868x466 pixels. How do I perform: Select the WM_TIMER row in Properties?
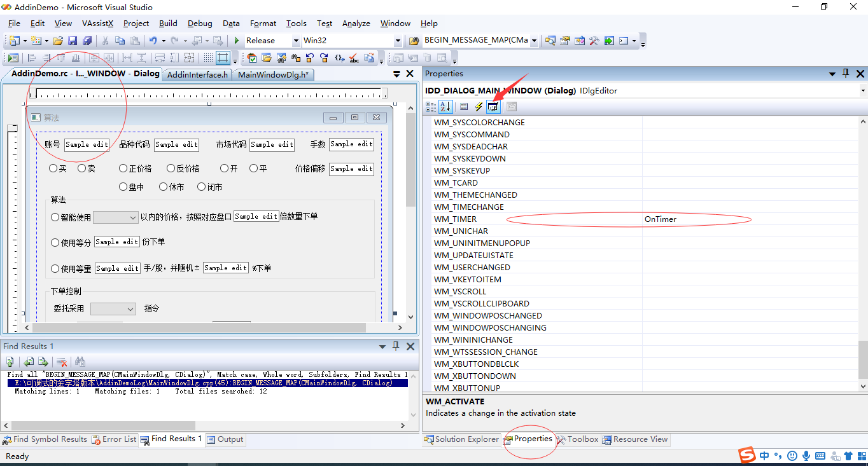645,219
